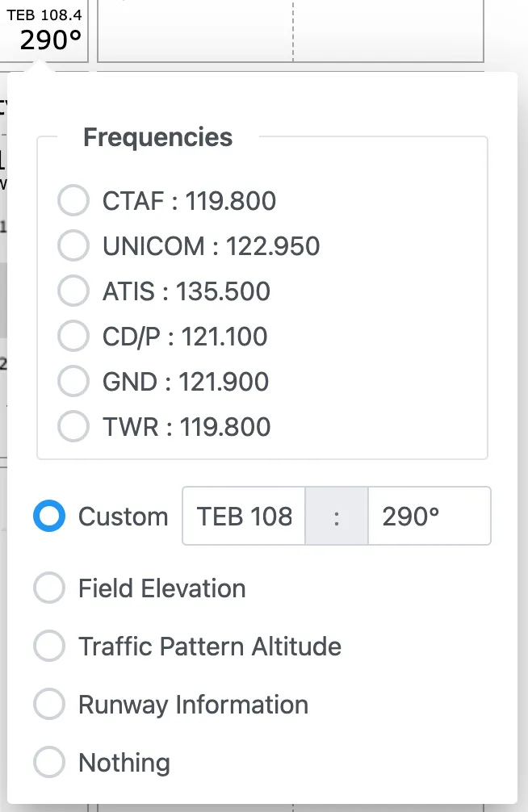The image size is (528, 812).
Task: Click the colon separator between custom fields
Action: 337,517
